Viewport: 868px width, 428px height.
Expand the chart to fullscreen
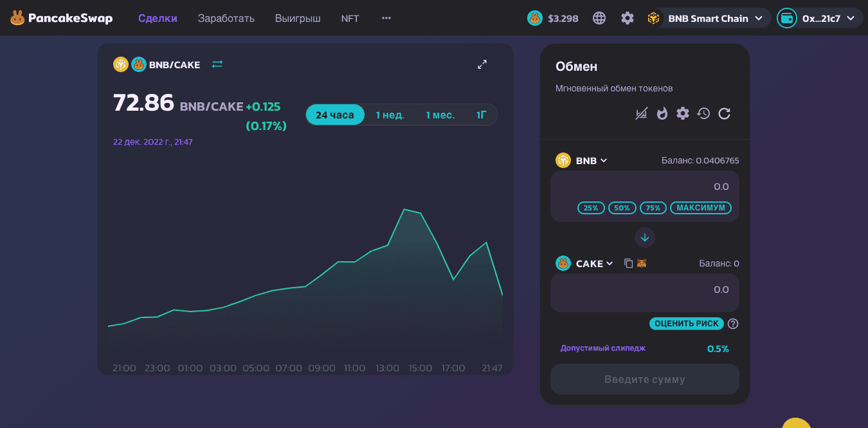pos(482,64)
